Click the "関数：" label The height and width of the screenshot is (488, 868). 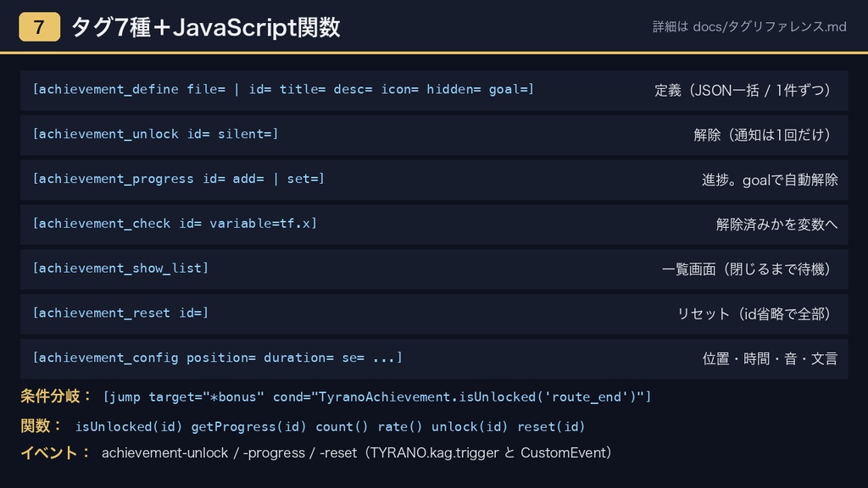click(42, 426)
